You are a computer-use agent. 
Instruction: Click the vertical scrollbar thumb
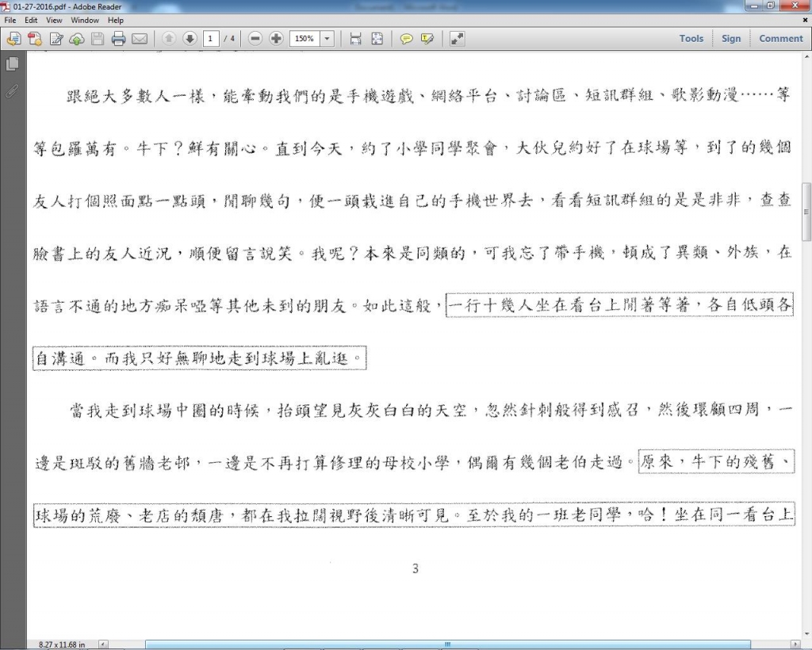tap(806, 212)
